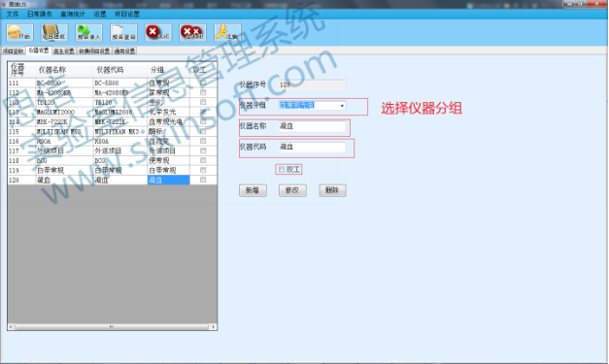Click the 开始 (Start) toolbar icon
This screenshot has width=609, height=364.
(19, 33)
